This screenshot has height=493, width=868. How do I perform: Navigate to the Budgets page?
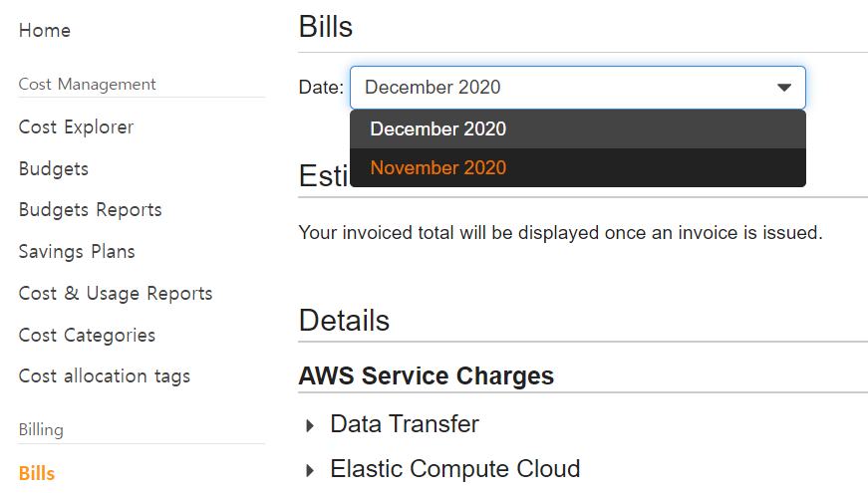click(x=54, y=169)
